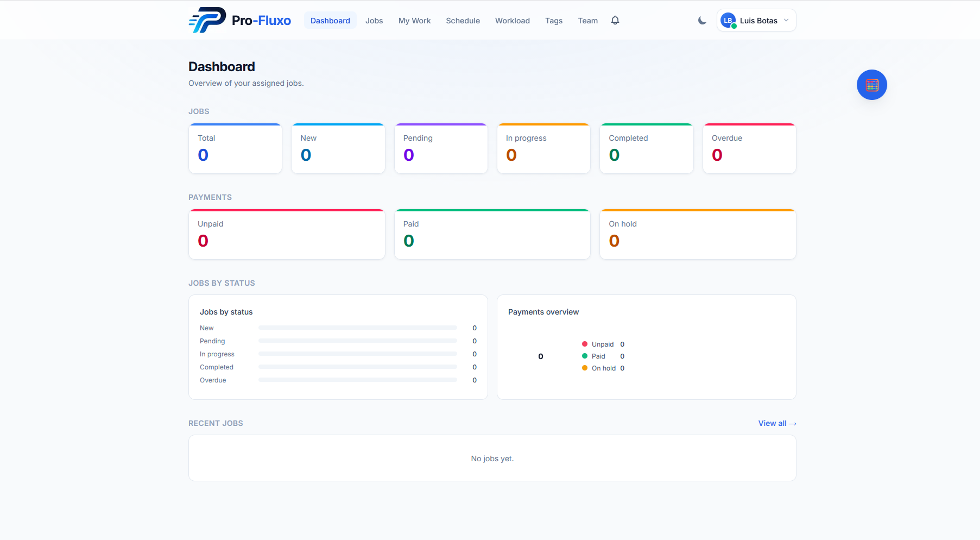Viewport: 980px width, 540px height.
Task: Open the blue floating calculator button
Action: 872,85
